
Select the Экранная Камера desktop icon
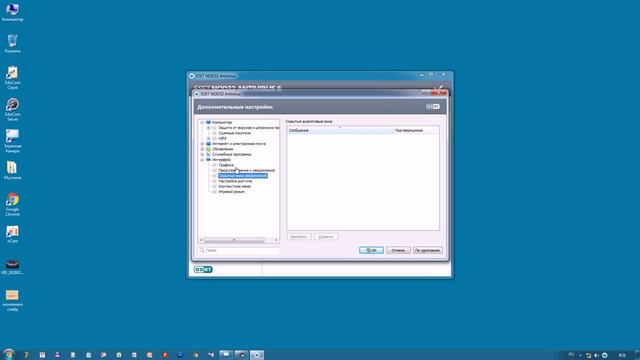point(12,141)
